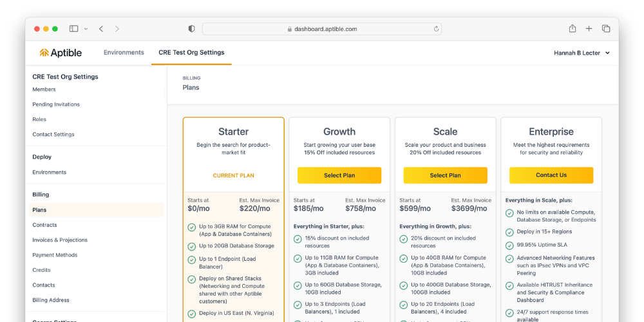Screen dimensions: 644x322
Task: Click the Enterprise Contact Us button
Action: (551, 175)
